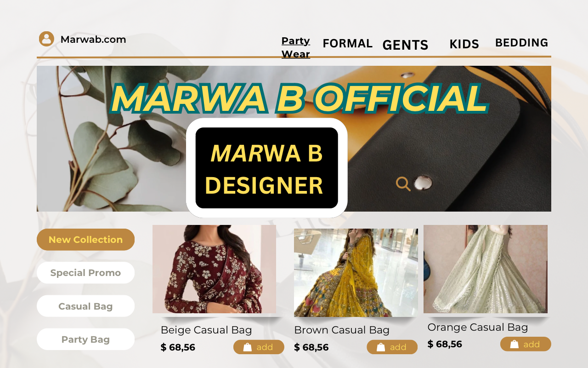
Task: Select the New Collection filter
Action: point(85,240)
